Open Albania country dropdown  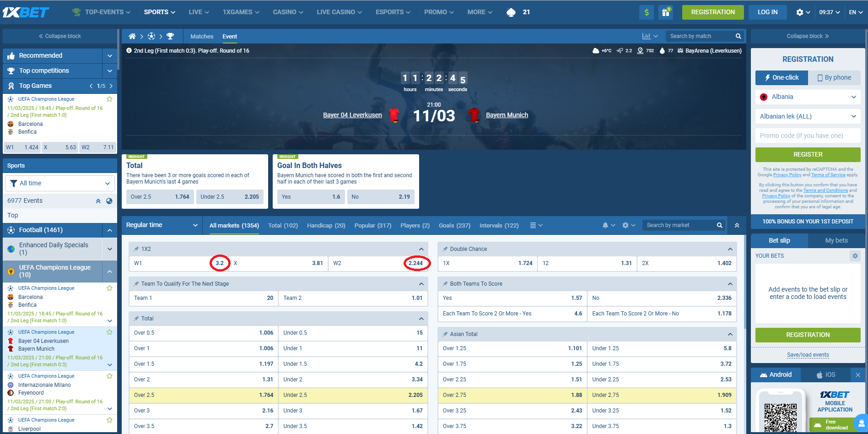coord(808,97)
